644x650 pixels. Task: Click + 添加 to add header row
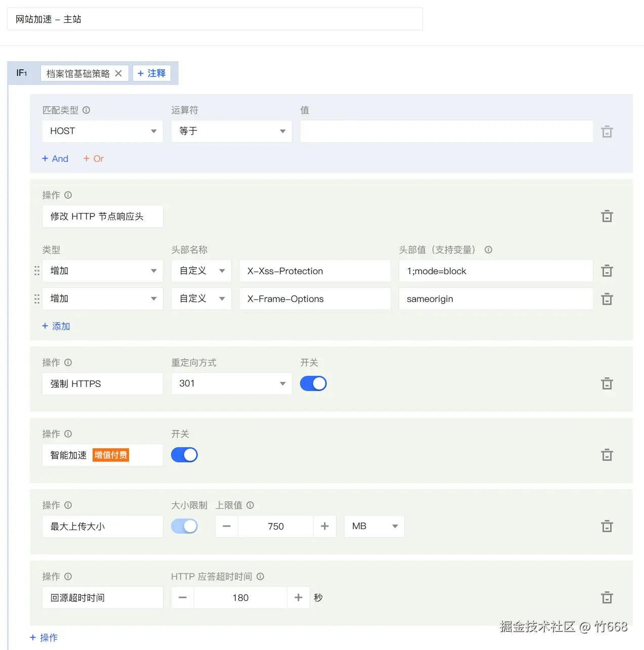(x=56, y=326)
